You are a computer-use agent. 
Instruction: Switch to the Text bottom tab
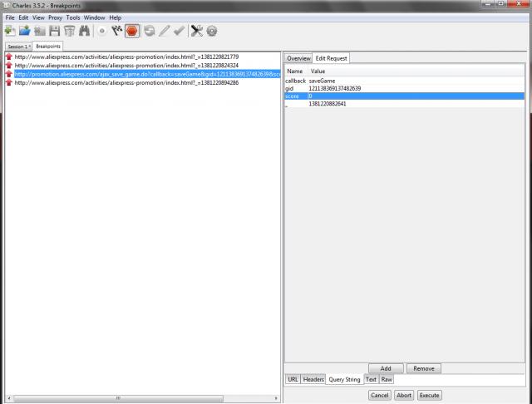371,379
